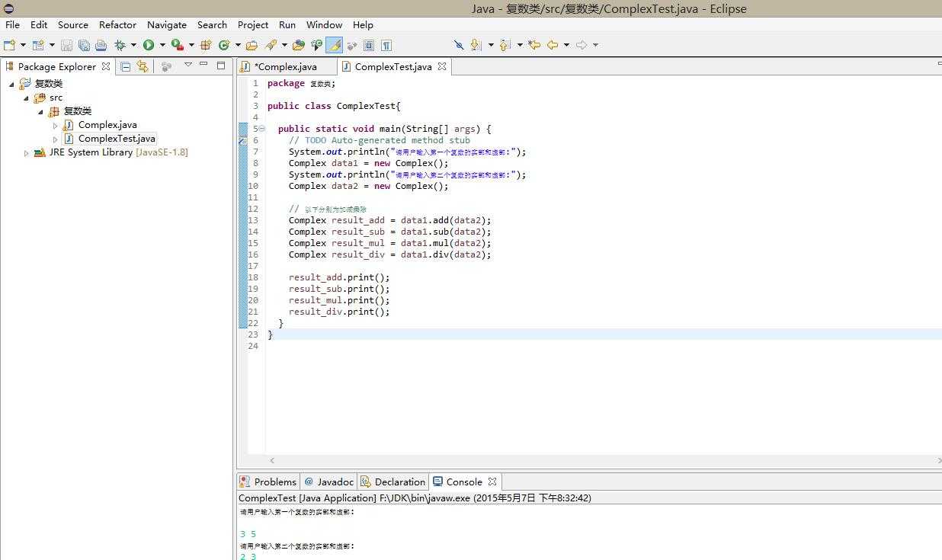
Task: Open the Navigate menu
Action: (x=167, y=24)
